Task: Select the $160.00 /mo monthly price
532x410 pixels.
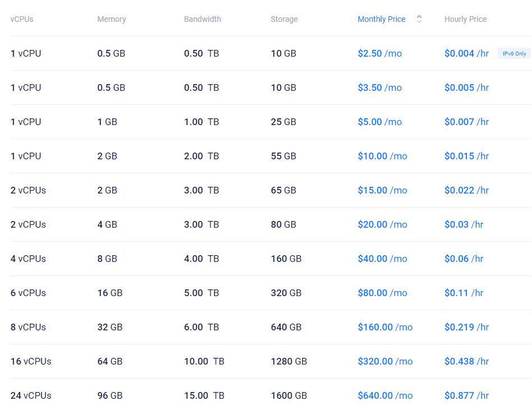Action: 385,328
